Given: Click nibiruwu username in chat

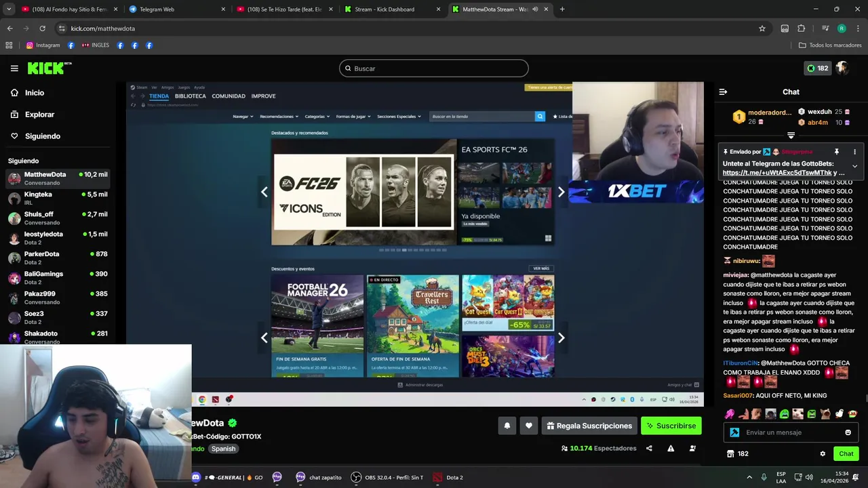Looking at the screenshot, I should 746,261.
